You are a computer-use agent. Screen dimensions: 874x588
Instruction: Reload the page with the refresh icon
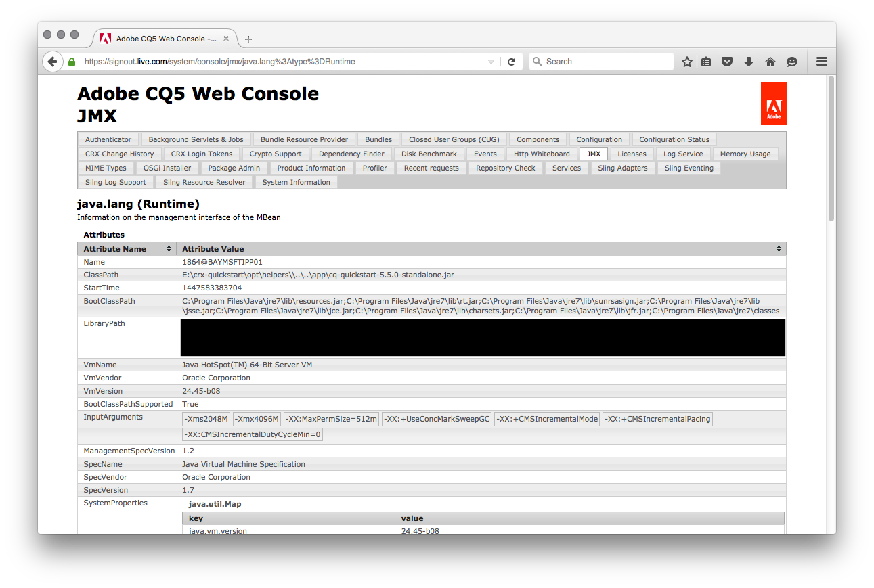pyautogui.click(x=512, y=62)
